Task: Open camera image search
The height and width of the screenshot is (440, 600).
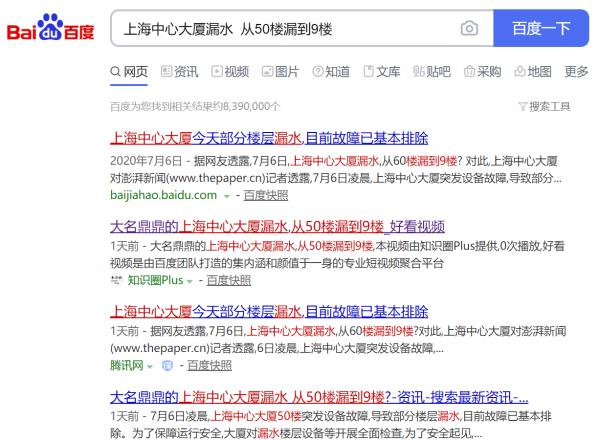Action: (469, 29)
